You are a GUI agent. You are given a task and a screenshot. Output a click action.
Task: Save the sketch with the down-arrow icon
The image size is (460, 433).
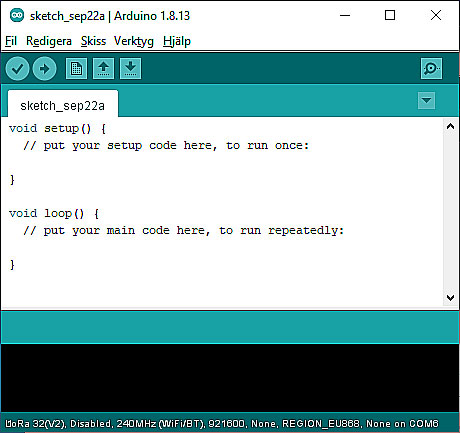pyautogui.click(x=130, y=69)
